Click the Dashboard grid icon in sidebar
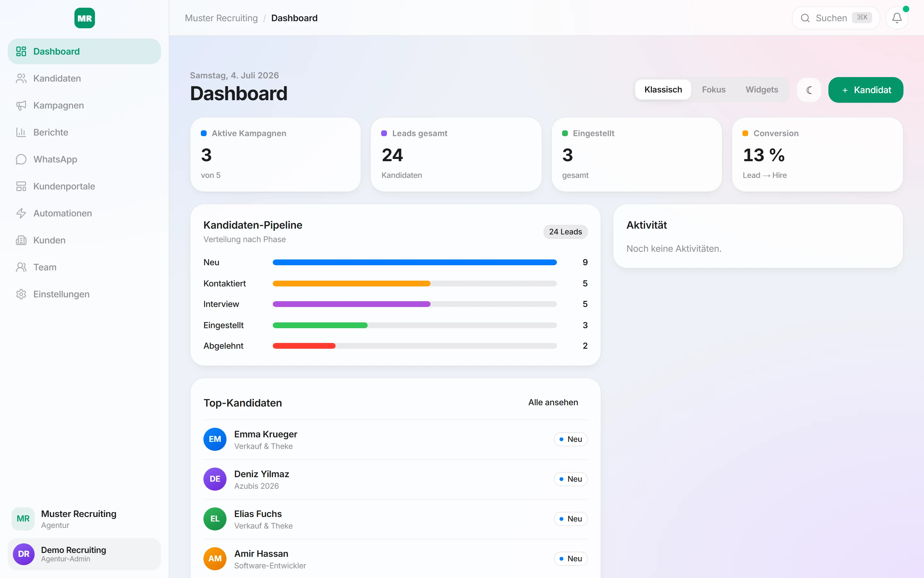 21,51
